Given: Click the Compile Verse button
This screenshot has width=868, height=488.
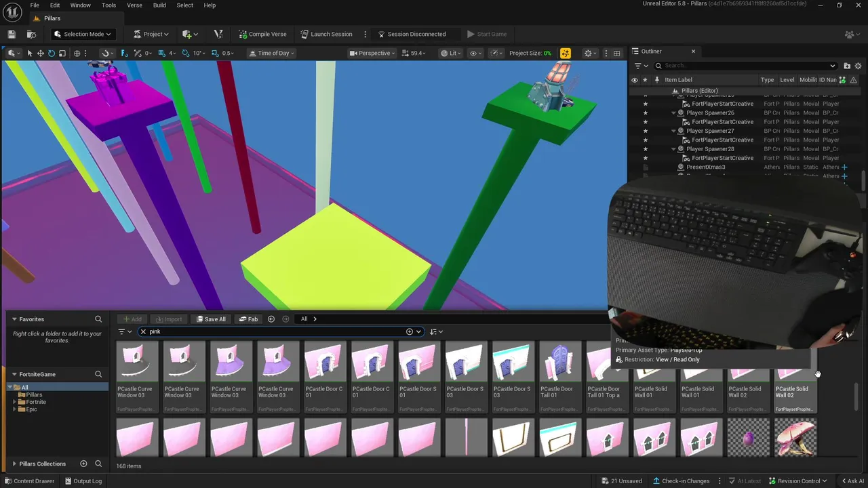Looking at the screenshot, I should tap(262, 34).
